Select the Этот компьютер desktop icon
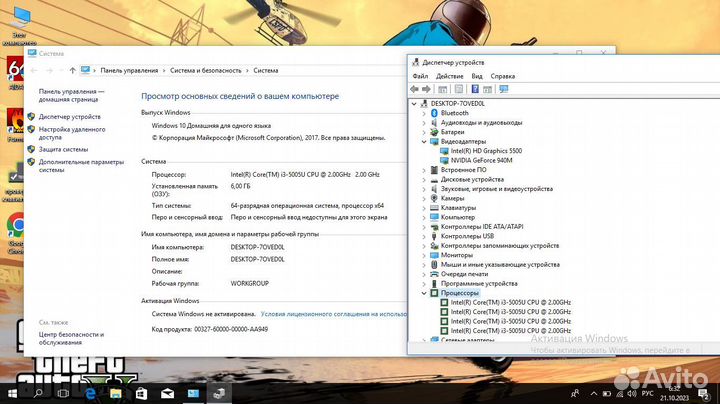The image size is (720, 404). [19, 26]
